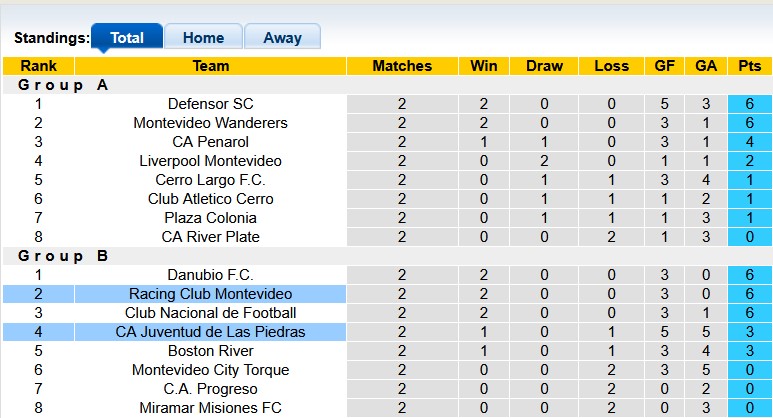The height and width of the screenshot is (418, 773).
Task: Click the Matches column header
Action: (402, 66)
